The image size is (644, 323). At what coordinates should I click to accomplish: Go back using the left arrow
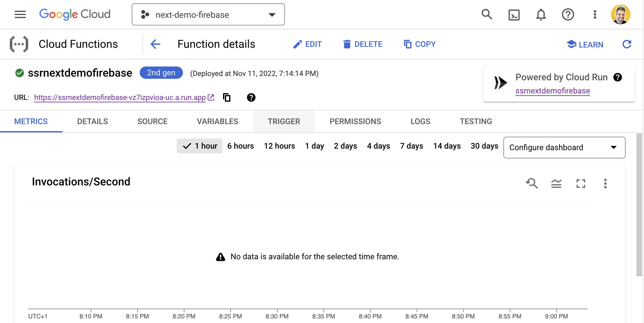pos(155,44)
